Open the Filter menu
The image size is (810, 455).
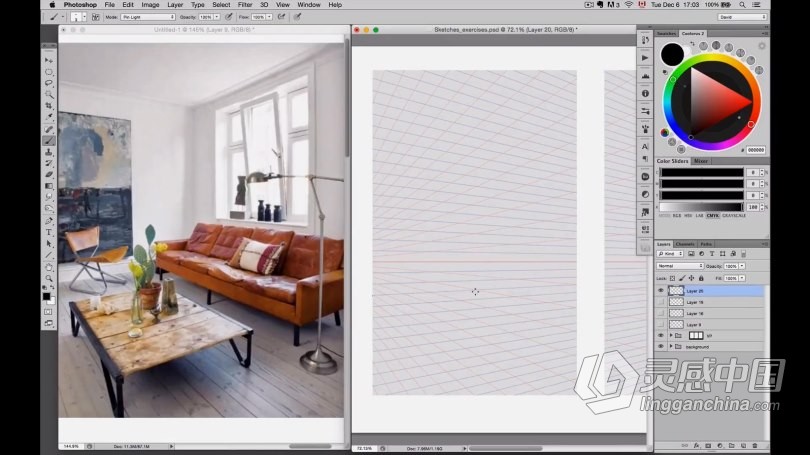(245, 4)
